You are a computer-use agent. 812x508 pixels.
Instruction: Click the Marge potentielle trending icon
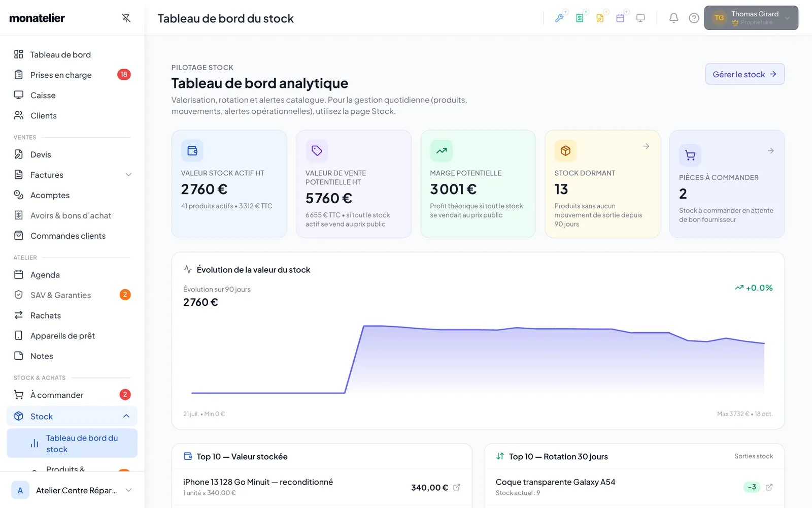click(x=442, y=150)
